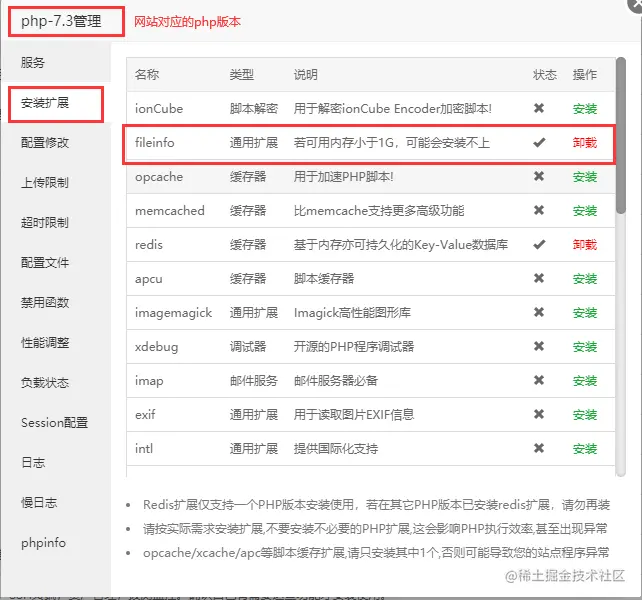
Task: Uninstall the fileinfo extension
Action: tap(585, 143)
